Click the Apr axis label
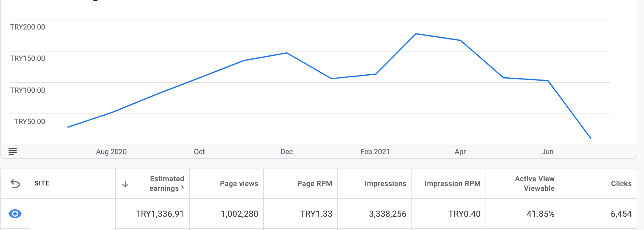 [x=460, y=152]
